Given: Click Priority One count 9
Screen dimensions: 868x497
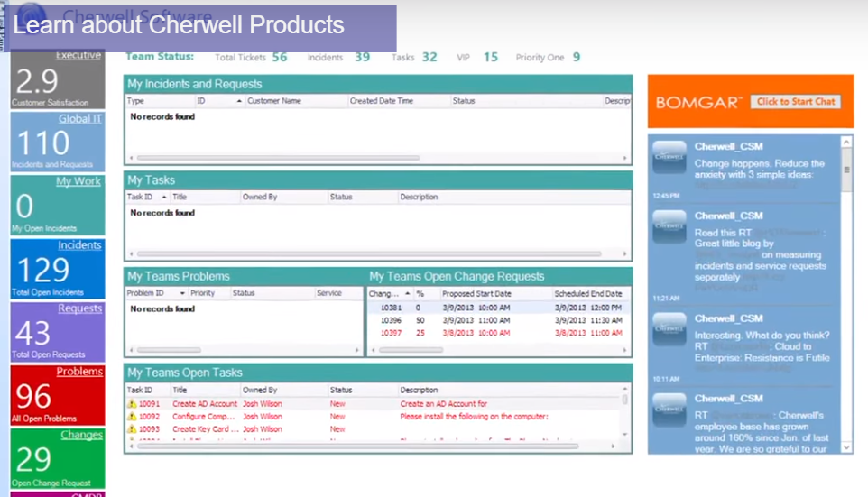Looking at the screenshot, I should 577,57.
